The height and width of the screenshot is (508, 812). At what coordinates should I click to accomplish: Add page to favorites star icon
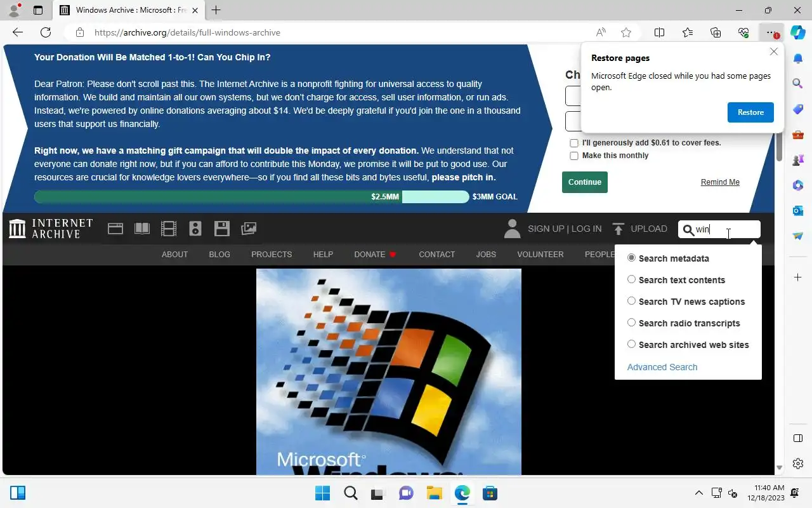(626, 32)
